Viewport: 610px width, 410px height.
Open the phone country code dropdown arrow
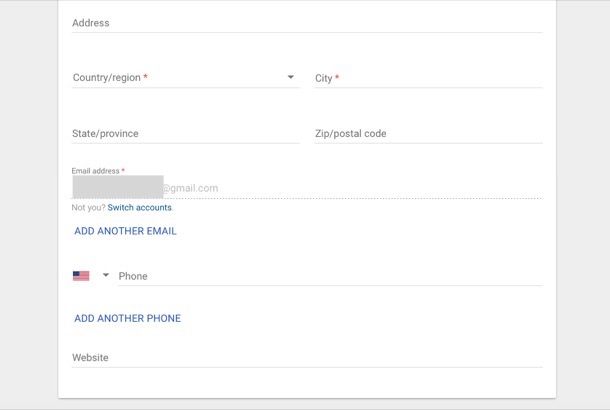point(105,275)
